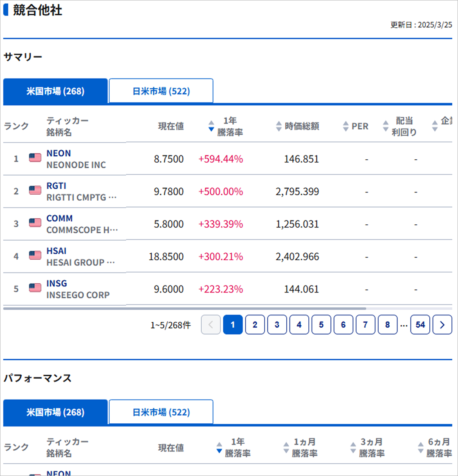Go to page 7 of results
Image resolution: width=458 pixels, height=476 pixels.
coord(365,325)
